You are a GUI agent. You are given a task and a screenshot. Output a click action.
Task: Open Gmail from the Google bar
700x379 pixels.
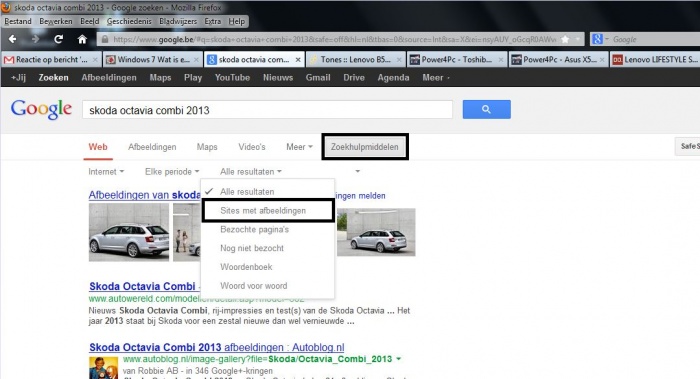coord(318,78)
